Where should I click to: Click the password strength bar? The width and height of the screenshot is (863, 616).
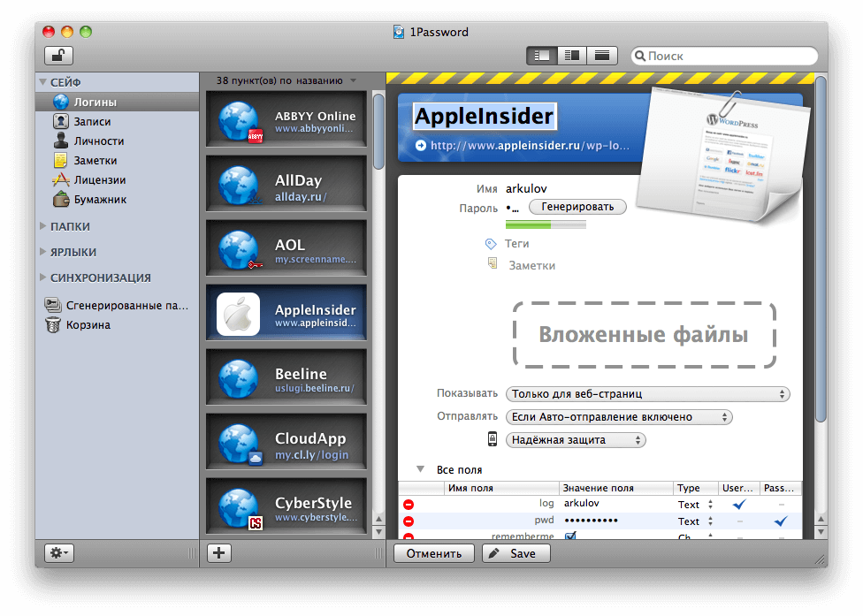click(x=546, y=224)
